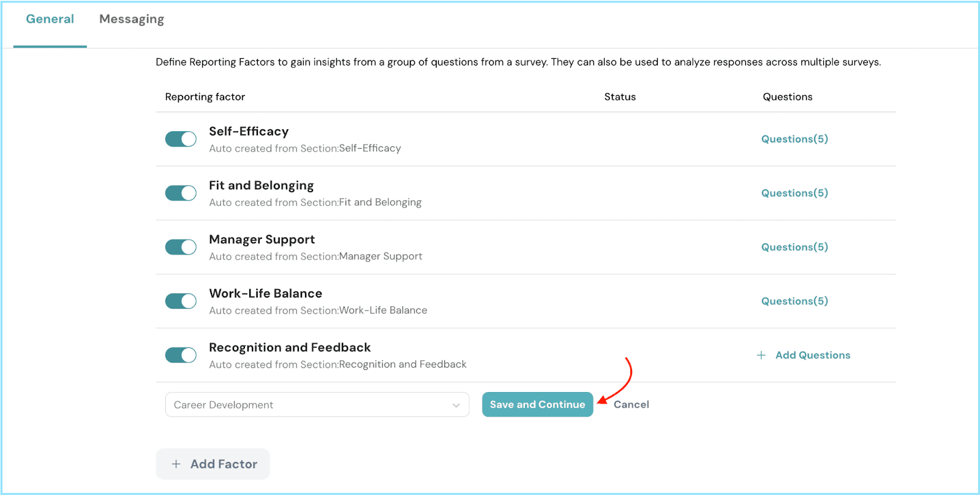Select the General tab
This screenshot has height=495, width=980.
[50, 19]
